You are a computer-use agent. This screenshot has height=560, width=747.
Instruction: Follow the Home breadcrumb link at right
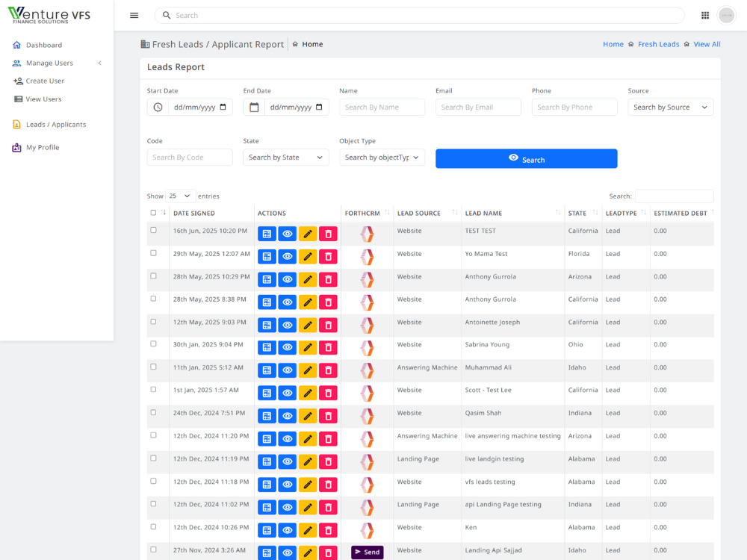pos(613,44)
